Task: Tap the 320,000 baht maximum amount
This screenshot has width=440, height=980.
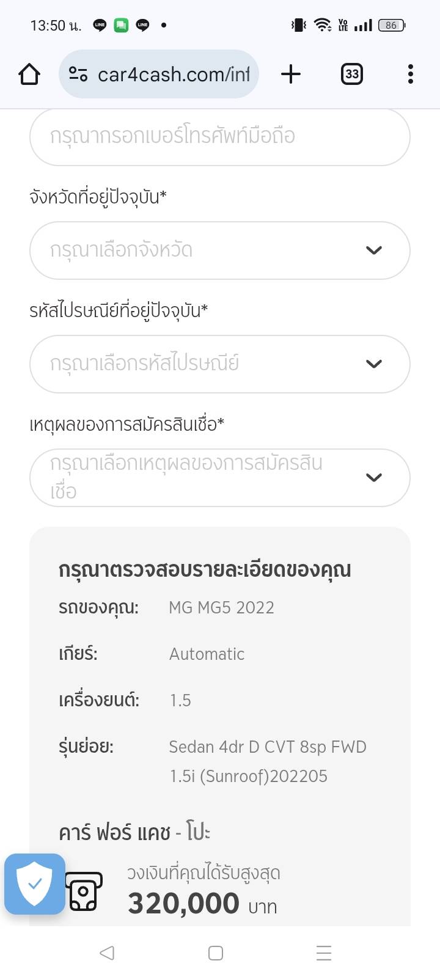Action: [183, 904]
